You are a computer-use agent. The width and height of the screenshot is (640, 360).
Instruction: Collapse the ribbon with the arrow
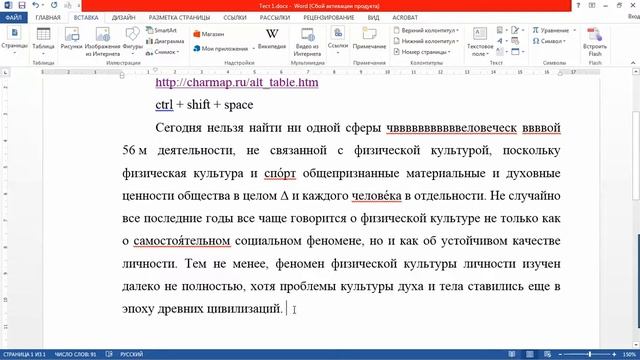633,63
